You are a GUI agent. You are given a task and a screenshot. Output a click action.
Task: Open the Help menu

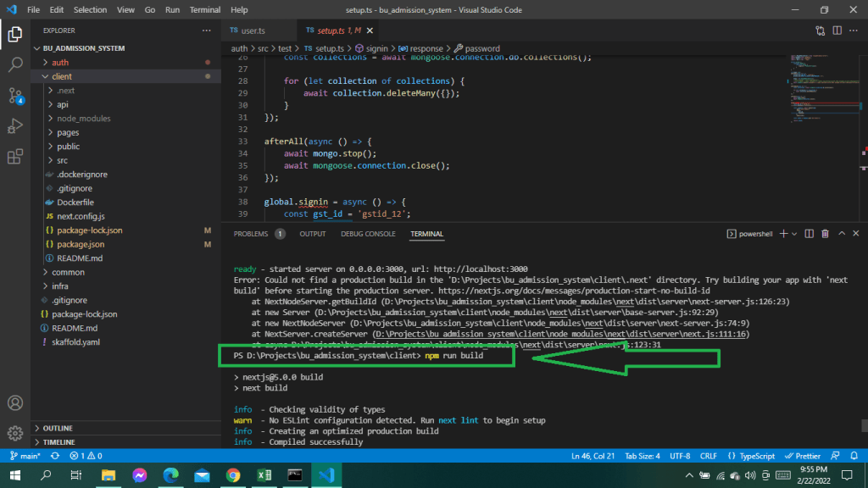(x=239, y=10)
